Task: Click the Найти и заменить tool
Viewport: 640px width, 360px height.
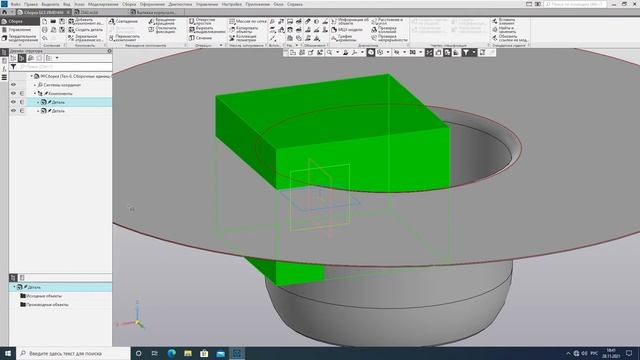Action: tap(504, 30)
